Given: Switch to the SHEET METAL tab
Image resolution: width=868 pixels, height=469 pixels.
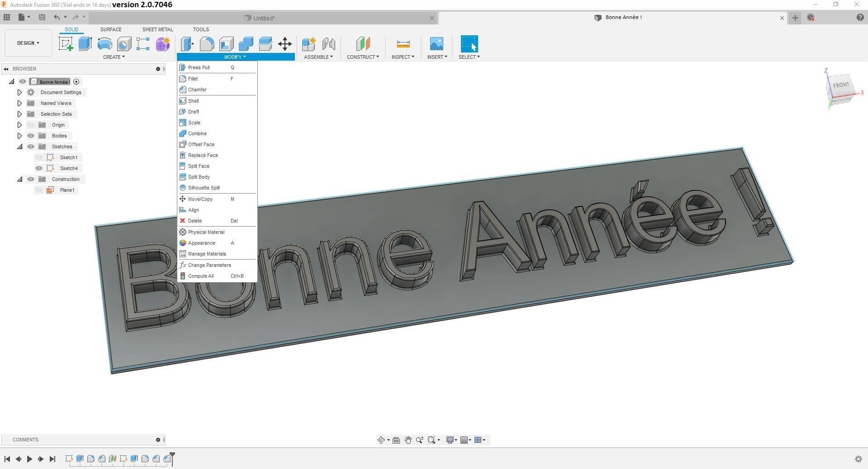Looking at the screenshot, I should [157, 29].
